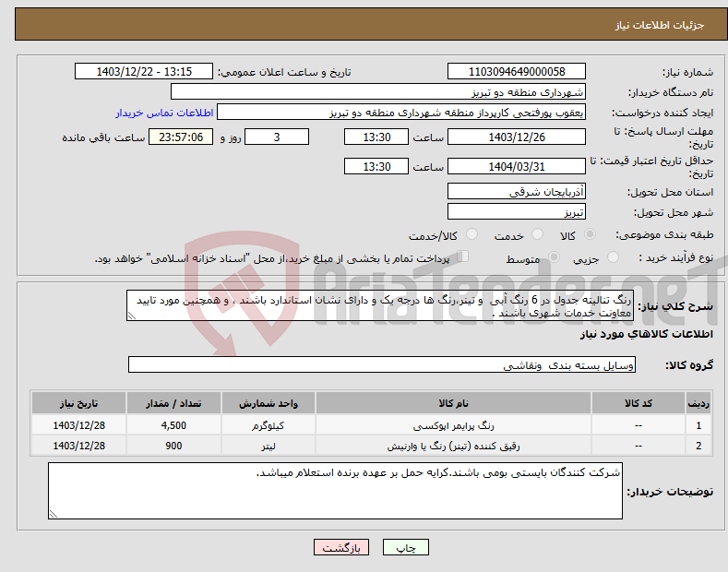Click the ردیف column header
Image resolution: width=728 pixels, height=572 pixels.
pyautogui.click(x=698, y=403)
